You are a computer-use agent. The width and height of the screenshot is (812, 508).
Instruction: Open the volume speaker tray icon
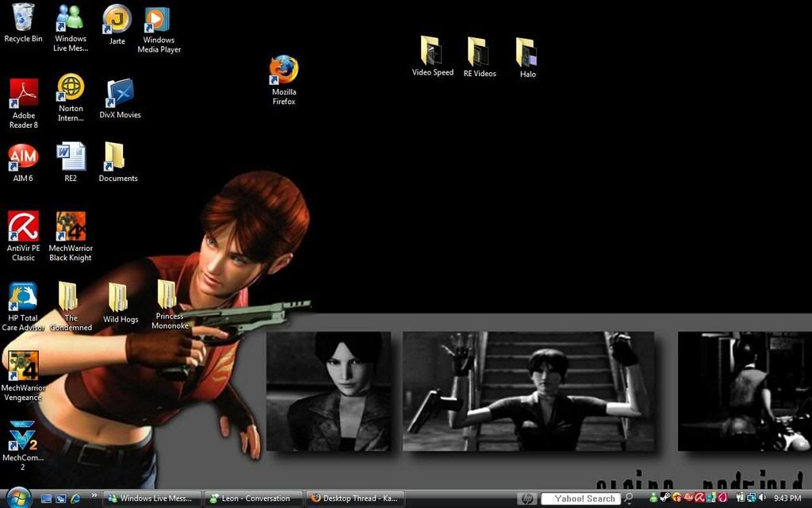(762, 498)
